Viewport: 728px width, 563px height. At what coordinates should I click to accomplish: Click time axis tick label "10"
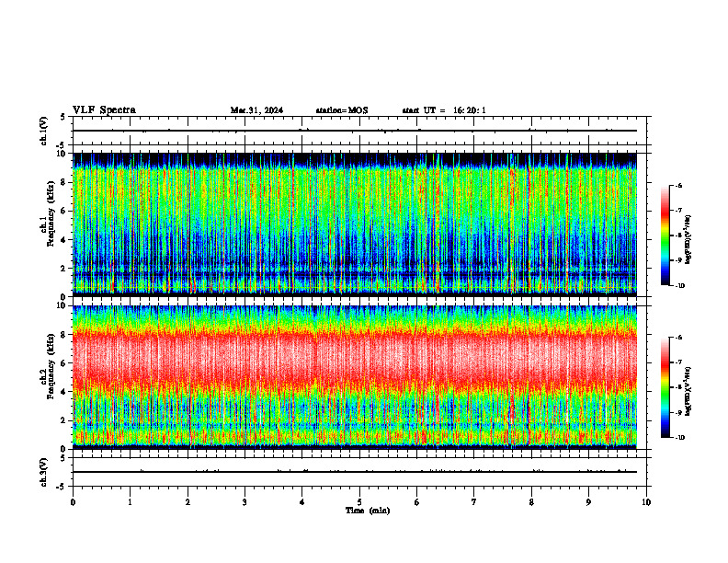pos(646,502)
